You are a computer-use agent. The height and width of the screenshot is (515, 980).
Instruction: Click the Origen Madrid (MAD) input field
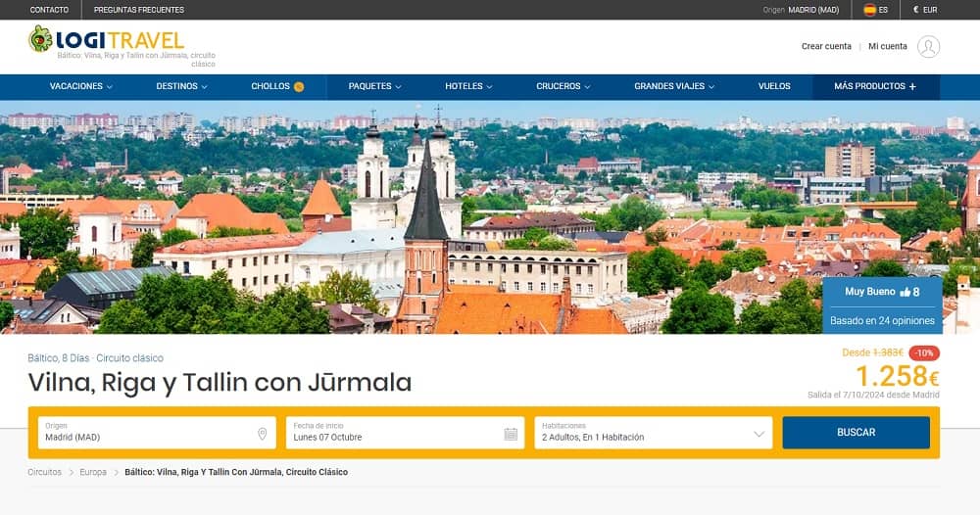click(157, 433)
